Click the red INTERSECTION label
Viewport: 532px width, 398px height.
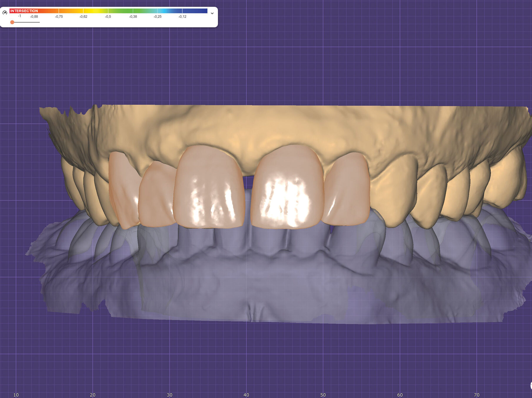(24, 11)
